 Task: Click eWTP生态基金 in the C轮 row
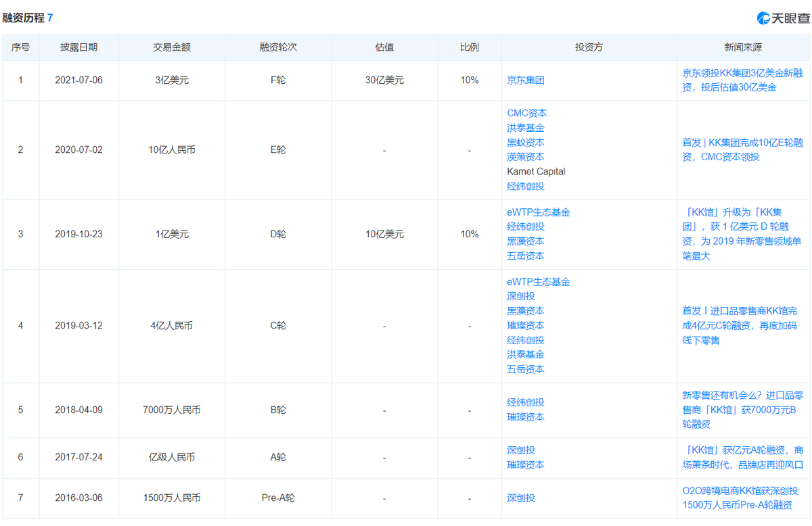[538, 281]
